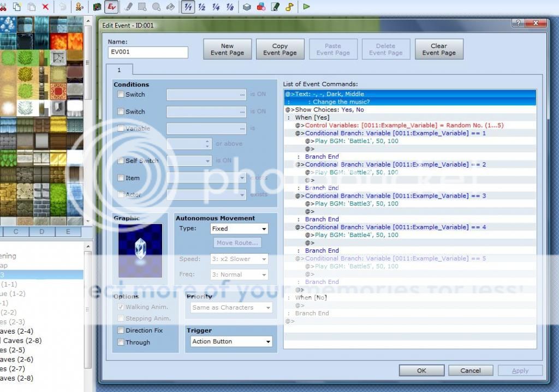Click the Map editing mode icon

point(97,7)
